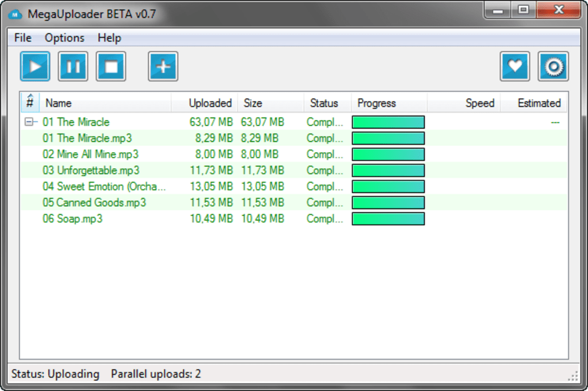Open the Help menu
The image size is (588, 391).
coord(109,38)
